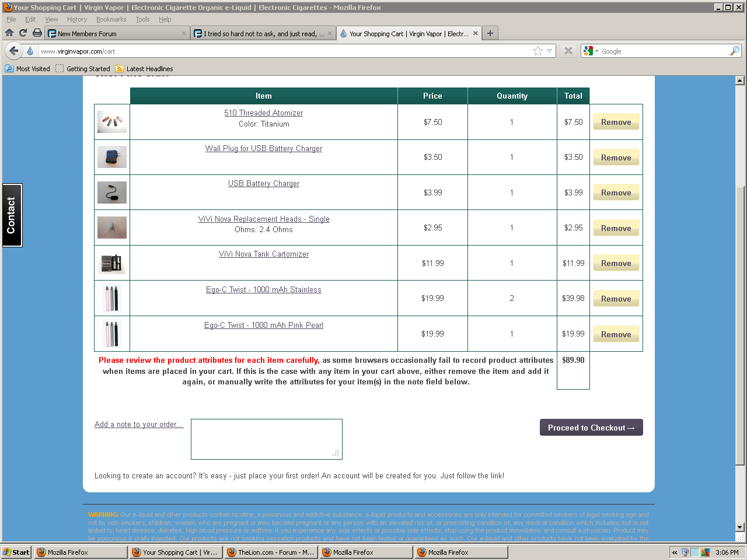Click the Home icon in the tab bar
The image size is (747, 560).
[9, 33]
